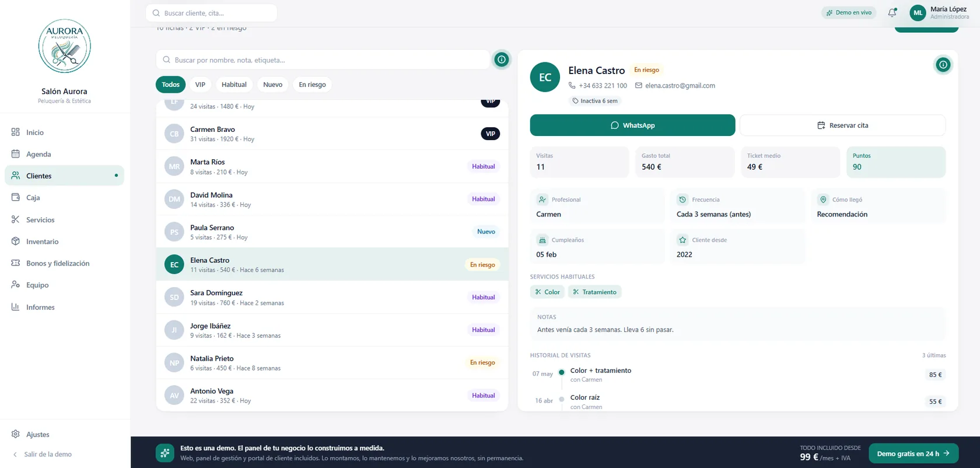Screen dimensions: 980x468
Task: Open Jorge Ibáñez client row
Action: (332, 330)
